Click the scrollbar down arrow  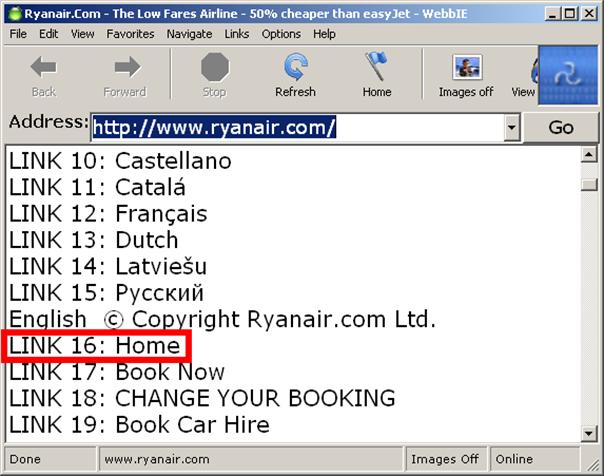point(590,433)
